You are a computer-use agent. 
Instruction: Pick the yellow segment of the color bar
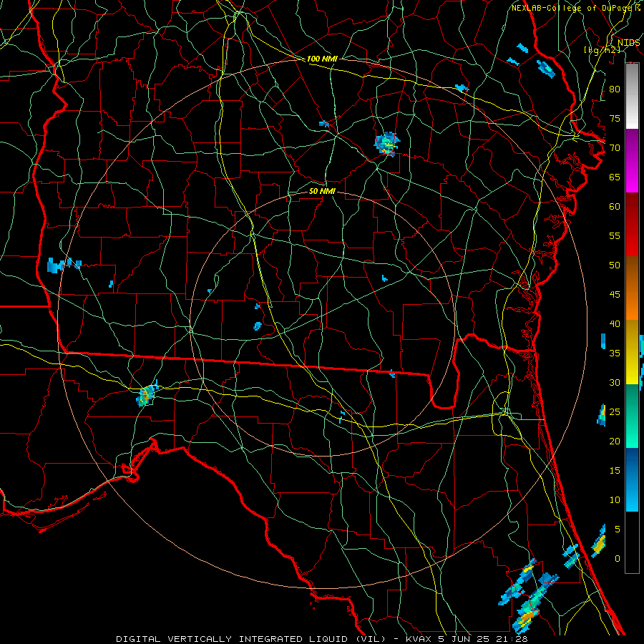(x=632, y=352)
